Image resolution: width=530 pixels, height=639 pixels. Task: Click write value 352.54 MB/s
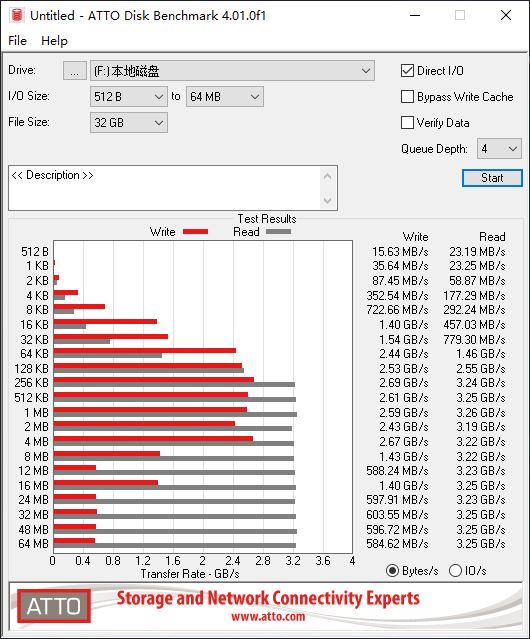click(397, 295)
